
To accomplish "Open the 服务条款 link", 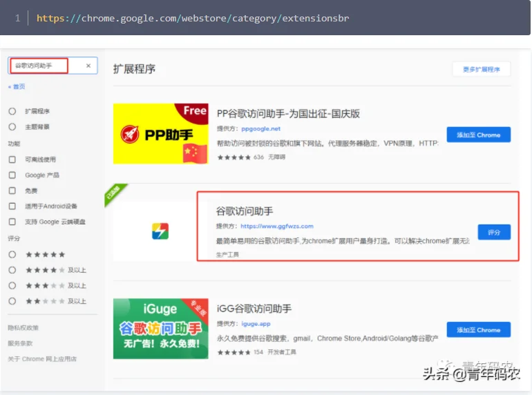I will [20, 343].
